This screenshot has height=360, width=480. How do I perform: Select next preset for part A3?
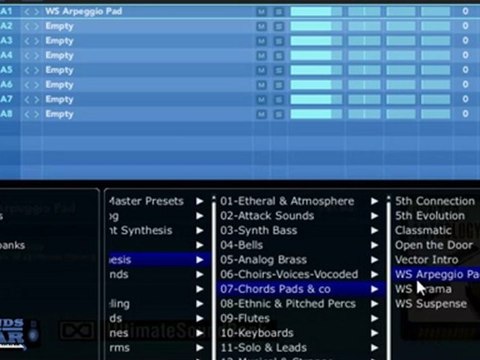(36, 41)
